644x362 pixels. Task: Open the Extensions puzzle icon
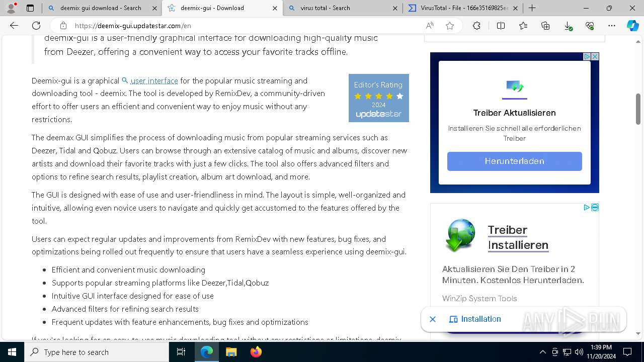(476, 26)
